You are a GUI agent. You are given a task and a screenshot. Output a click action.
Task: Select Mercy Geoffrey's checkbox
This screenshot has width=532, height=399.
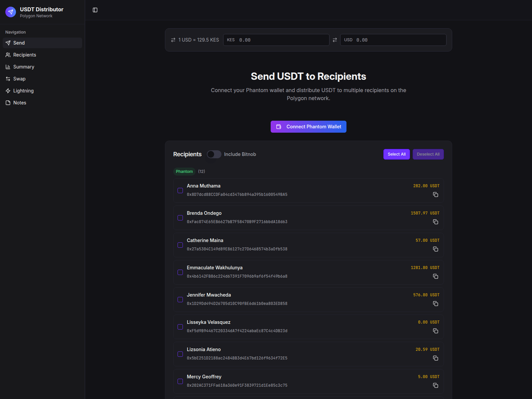tap(180, 381)
